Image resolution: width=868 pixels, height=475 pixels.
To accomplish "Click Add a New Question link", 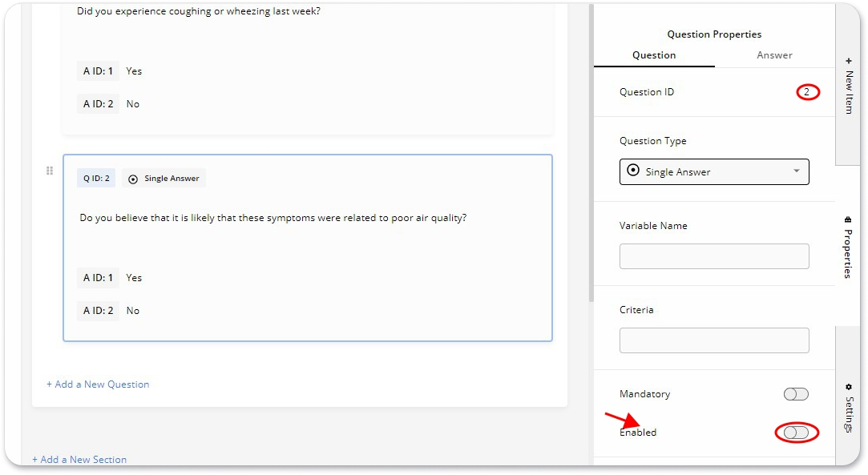I will [97, 384].
